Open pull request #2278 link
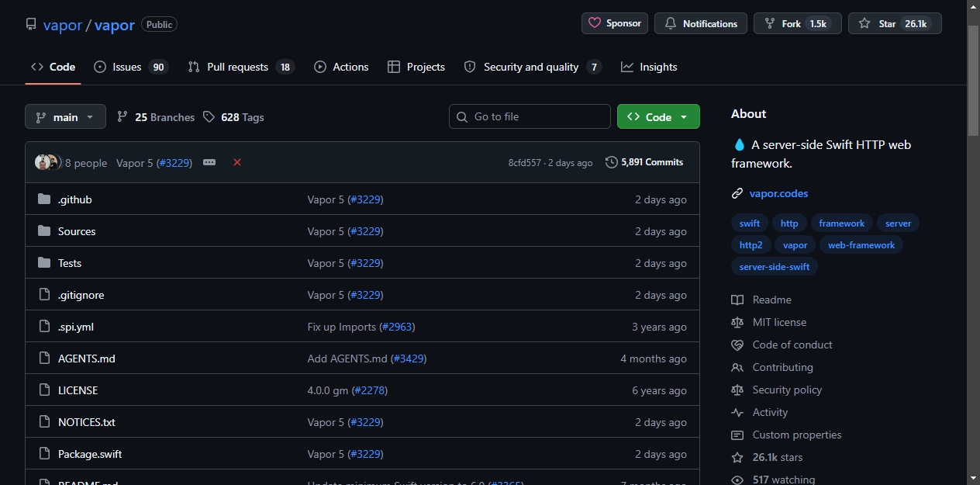This screenshot has width=980, height=485. click(370, 390)
